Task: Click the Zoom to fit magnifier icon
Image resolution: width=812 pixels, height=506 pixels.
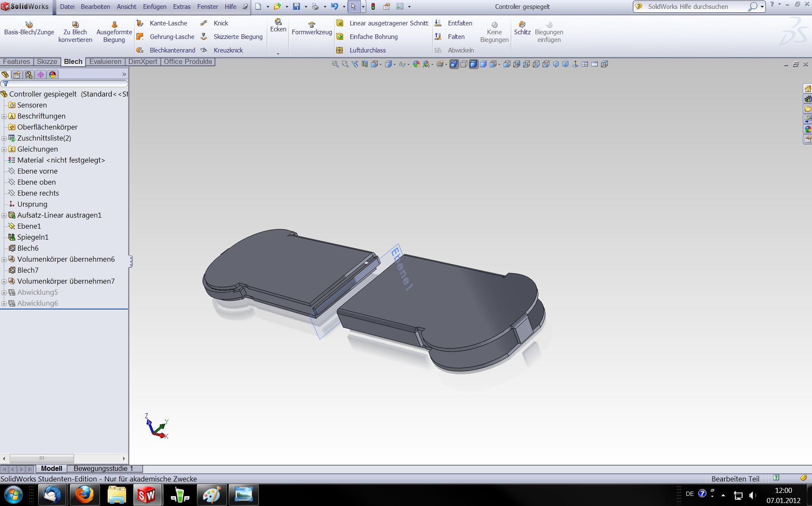Action: (335, 64)
